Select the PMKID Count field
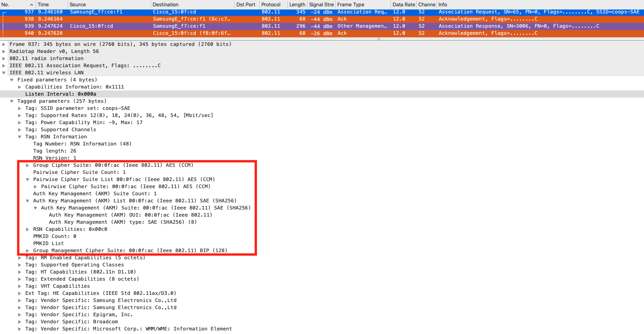Viewport: 644px width, 334px height. point(55,236)
